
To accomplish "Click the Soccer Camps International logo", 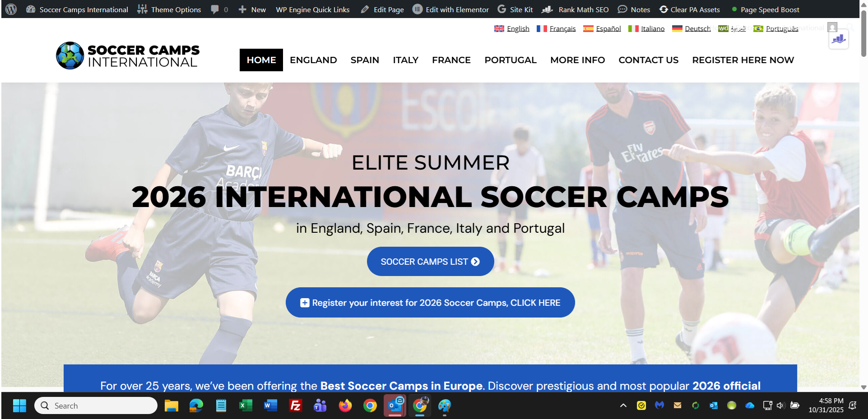I will click(x=128, y=56).
